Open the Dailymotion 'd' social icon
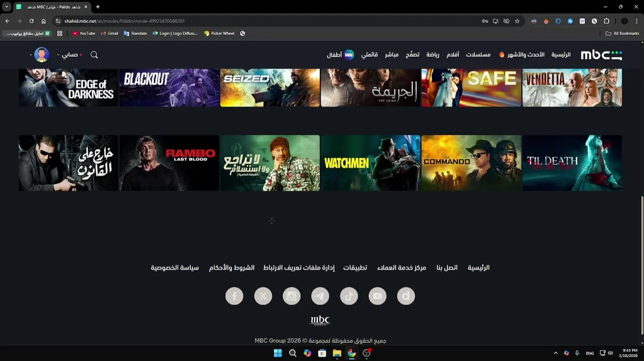Image resolution: width=644 pixels, height=361 pixels. tap(406, 296)
